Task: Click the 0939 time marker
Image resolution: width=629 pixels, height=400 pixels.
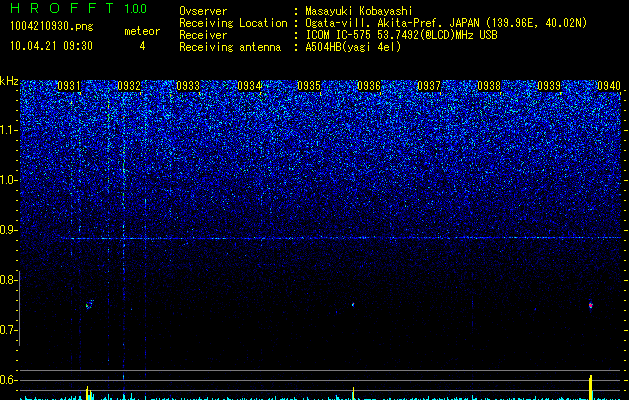Action: [549, 86]
